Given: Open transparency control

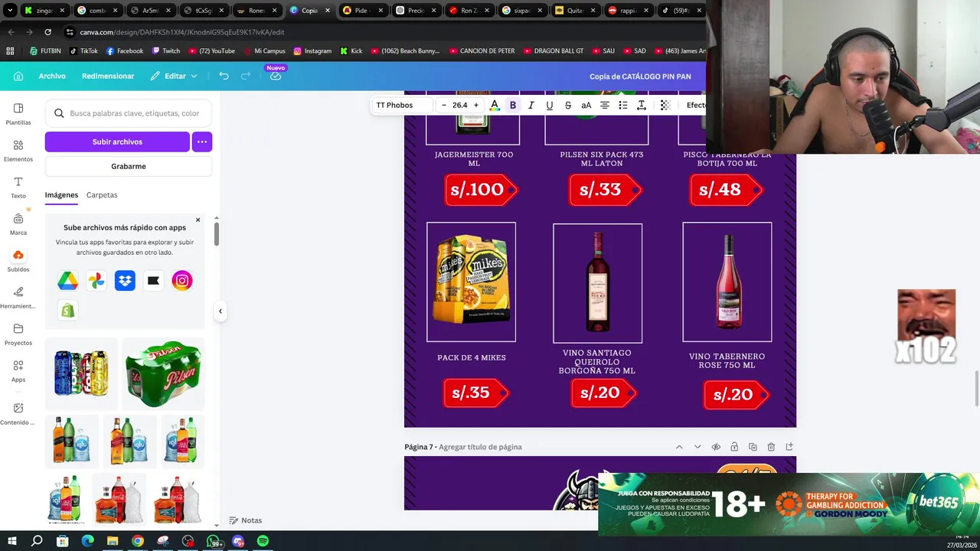Looking at the screenshot, I should pyautogui.click(x=665, y=105).
